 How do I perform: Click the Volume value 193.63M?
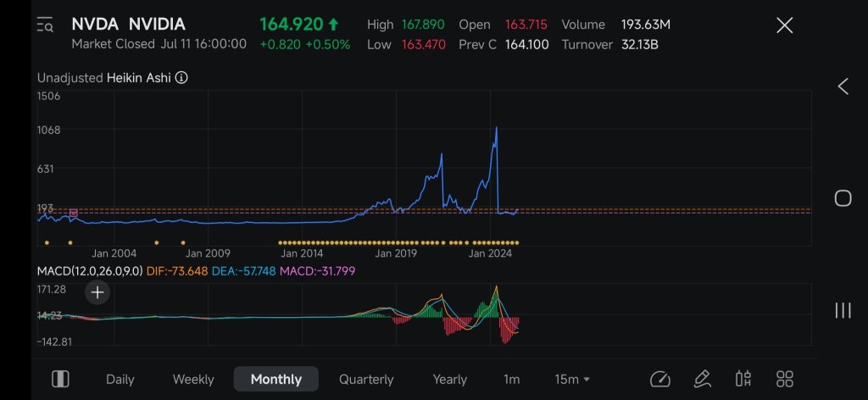point(645,25)
